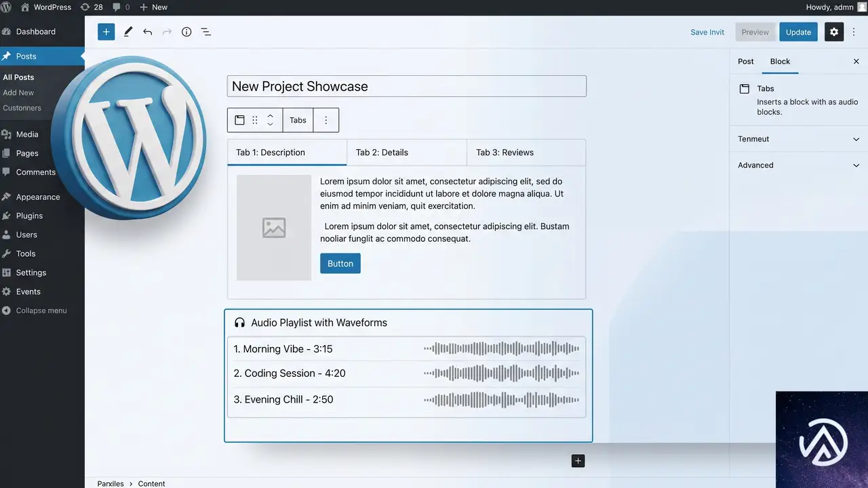Open document details info icon
Screen dimensions: 868x488
186,32
